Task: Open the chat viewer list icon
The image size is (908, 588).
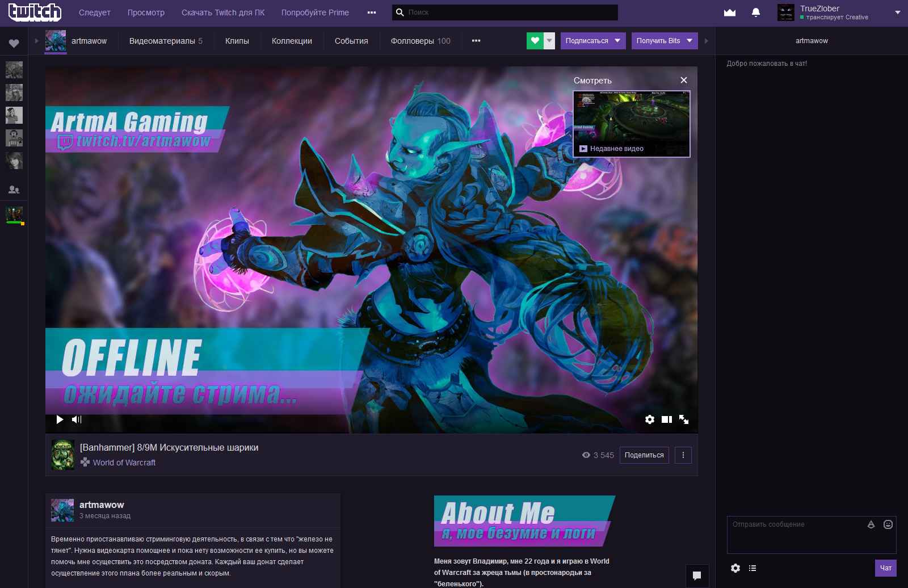Action: coord(753,568)
